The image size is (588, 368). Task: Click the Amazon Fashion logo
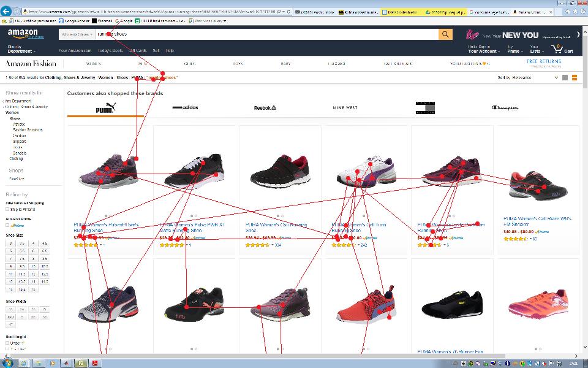pyautogui.click(x=31, y=63)
